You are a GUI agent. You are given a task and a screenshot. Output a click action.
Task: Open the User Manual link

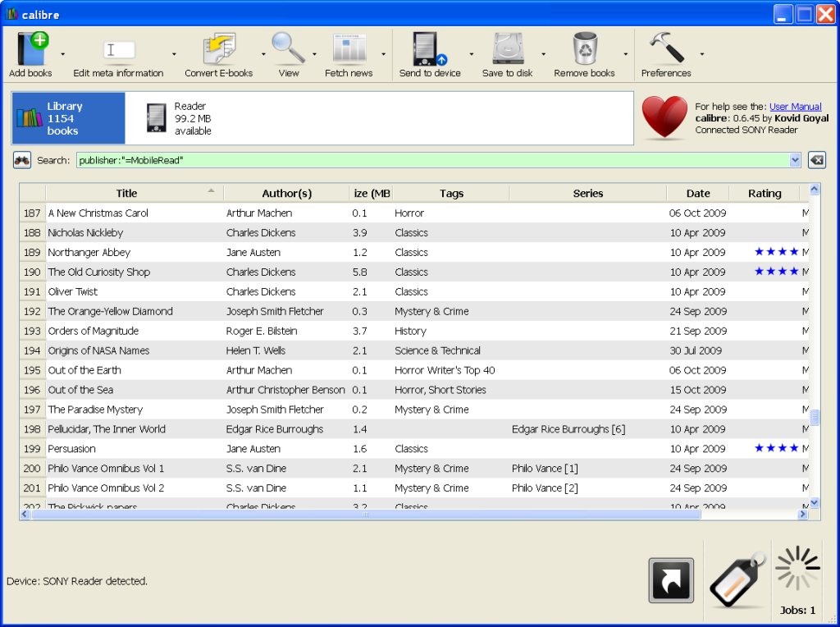click(795, 107)
